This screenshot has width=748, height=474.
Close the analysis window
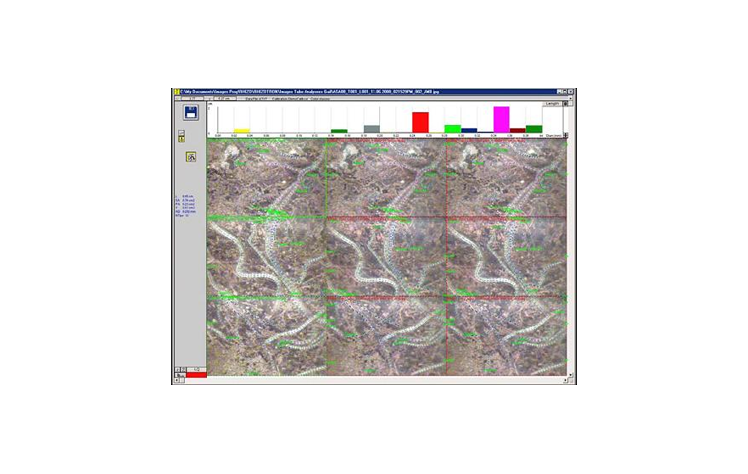(x=568, y=91)
